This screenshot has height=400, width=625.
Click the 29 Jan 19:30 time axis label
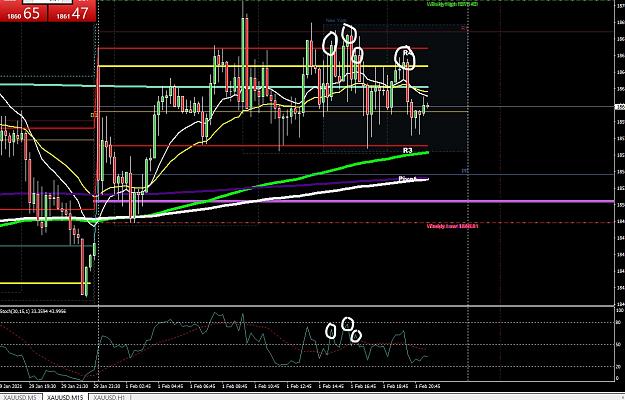[x=42, y=386]
